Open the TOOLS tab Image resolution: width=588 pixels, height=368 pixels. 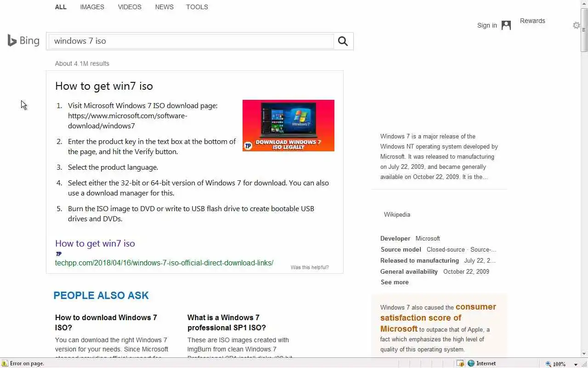point(197,7)
